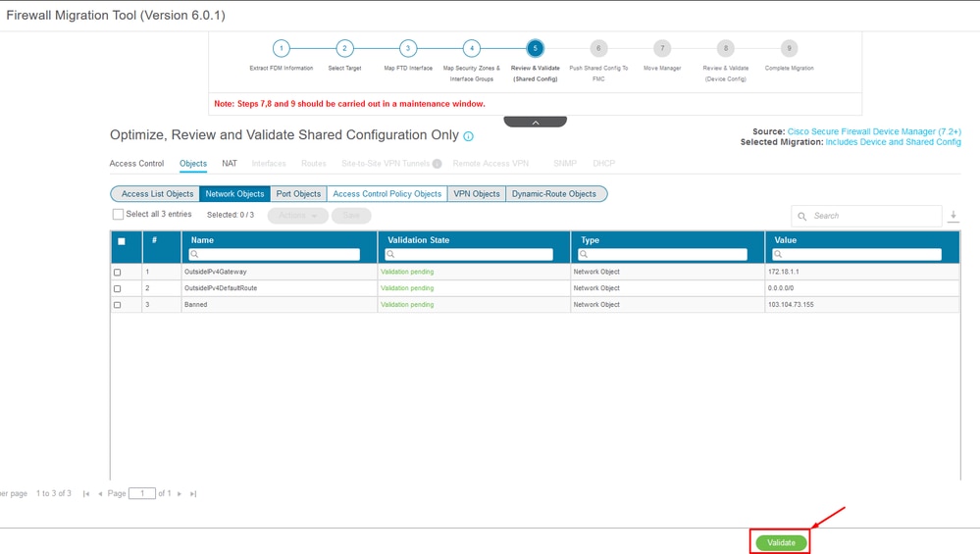Click the Banned name cell
The height and width of the screenshot is (554, 980).
point(195,305)
